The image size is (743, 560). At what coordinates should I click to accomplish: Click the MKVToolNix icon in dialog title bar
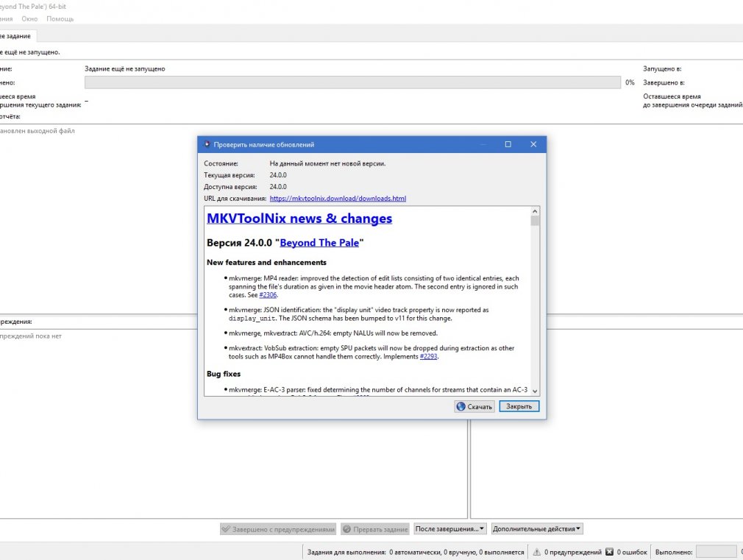tap(207, 144)
